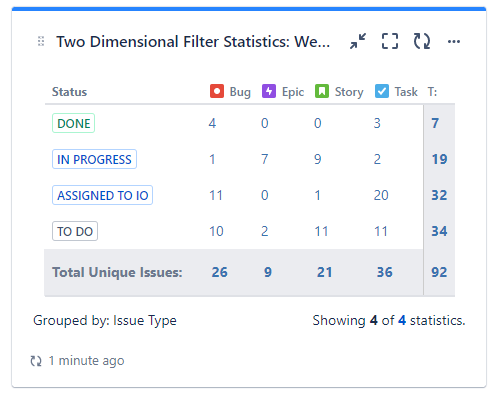Open the 10 Bug issues in TO DO

point(216,231)
